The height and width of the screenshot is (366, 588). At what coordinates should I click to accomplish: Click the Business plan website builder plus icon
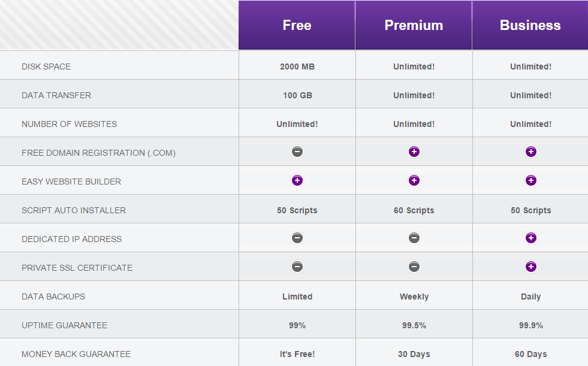[x=530, y=180]
